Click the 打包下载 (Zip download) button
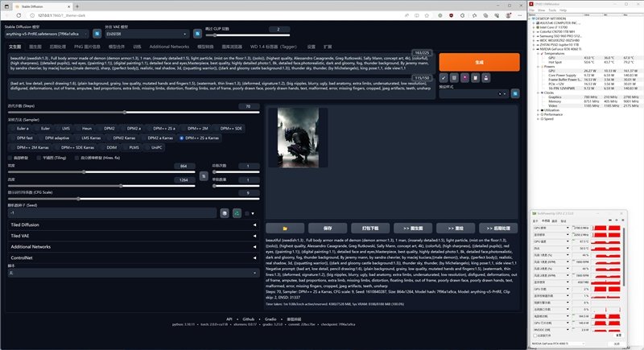 370,229
